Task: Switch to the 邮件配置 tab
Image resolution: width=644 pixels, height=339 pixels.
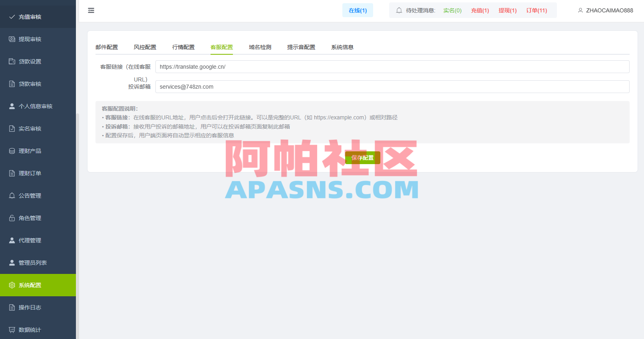Action: pos(107,47)
